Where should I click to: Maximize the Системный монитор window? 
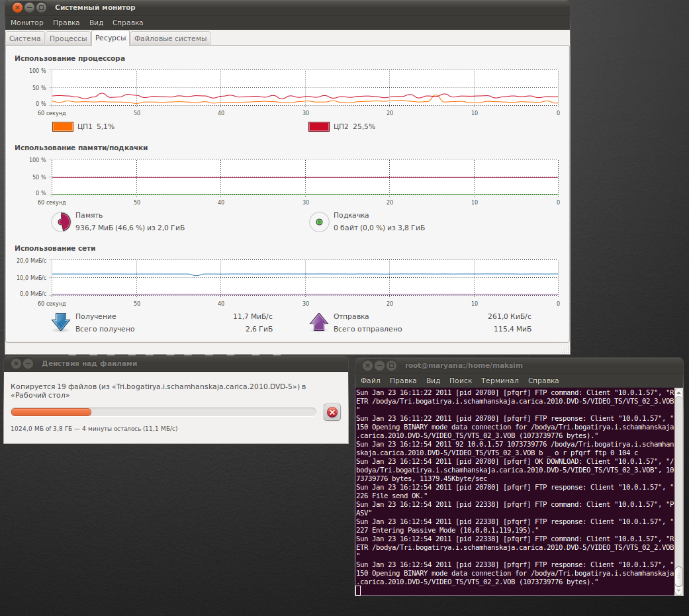click(41, 7)
